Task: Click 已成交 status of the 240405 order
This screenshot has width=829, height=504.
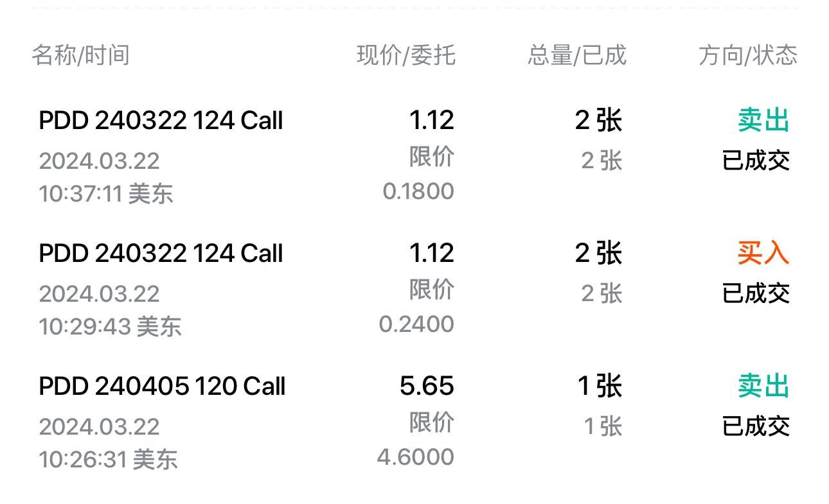Action: [x=756, y=426]
